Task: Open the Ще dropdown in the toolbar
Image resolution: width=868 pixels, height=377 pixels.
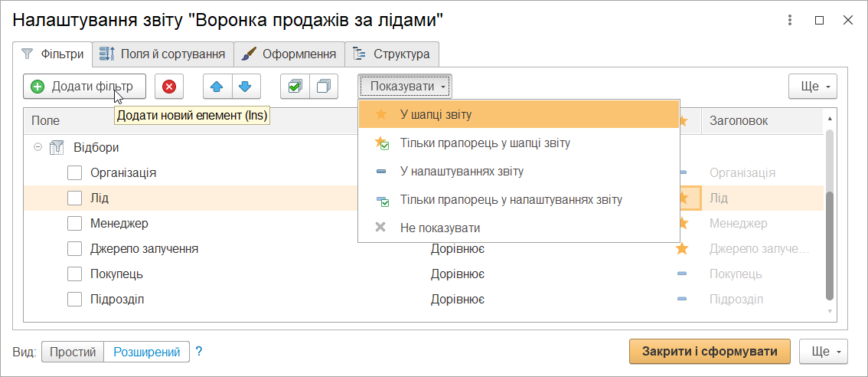Action: click(813, 87)
